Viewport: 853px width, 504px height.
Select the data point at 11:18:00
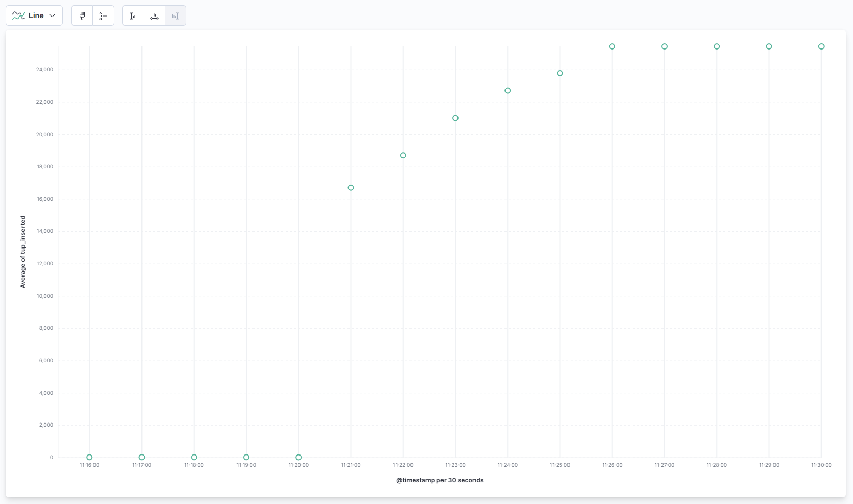point(194,457)
